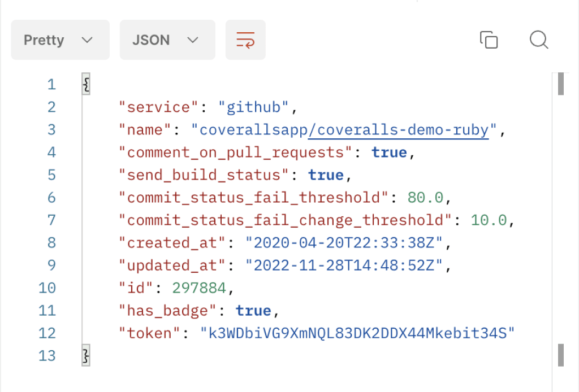Click line number 12 in gutter
The width and height of the screenshot is (579, 392).
pos(47,333)
